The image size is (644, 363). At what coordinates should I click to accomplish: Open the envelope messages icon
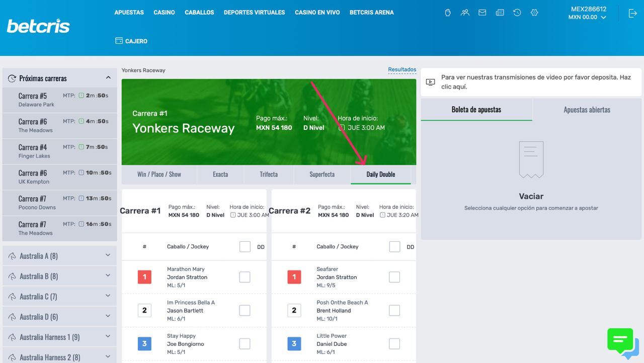click(x=482, y=13)
